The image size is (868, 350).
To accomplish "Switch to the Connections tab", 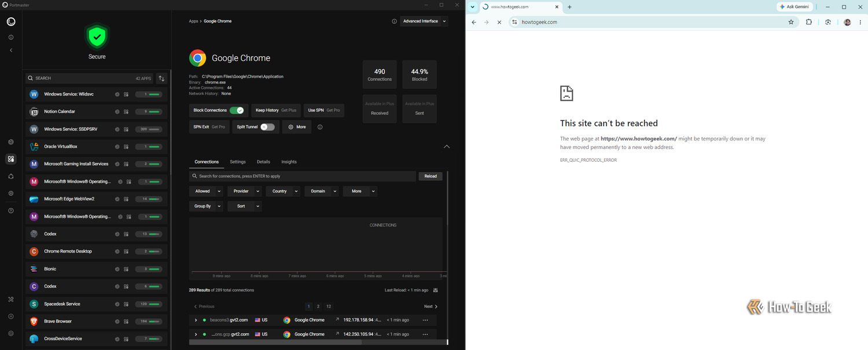I will (207, 162).
